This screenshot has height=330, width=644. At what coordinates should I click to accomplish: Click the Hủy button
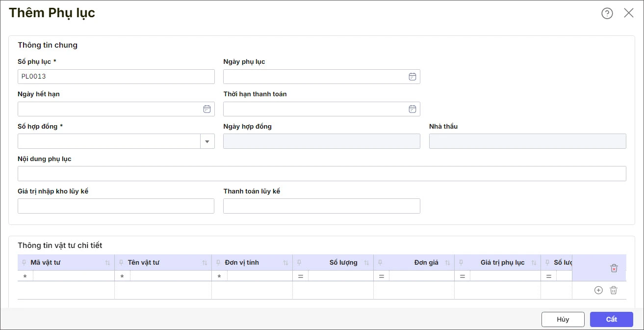click(563, 319)
